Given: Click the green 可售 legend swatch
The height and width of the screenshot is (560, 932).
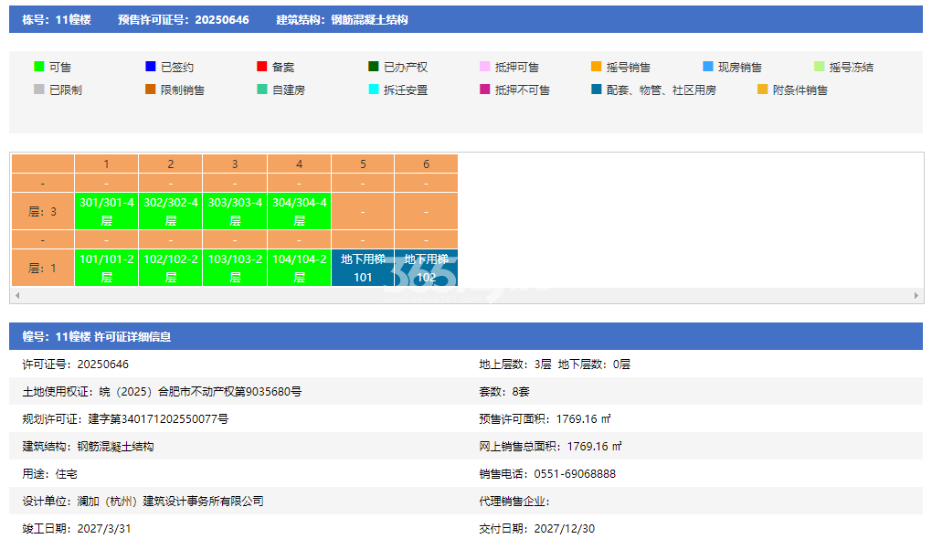Looking at the screenshot, I should [x=39, y=67].
